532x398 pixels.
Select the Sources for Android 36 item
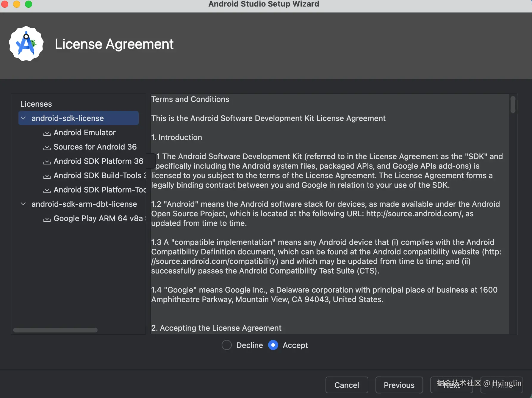pyautogui.click(x=95, y=147)
